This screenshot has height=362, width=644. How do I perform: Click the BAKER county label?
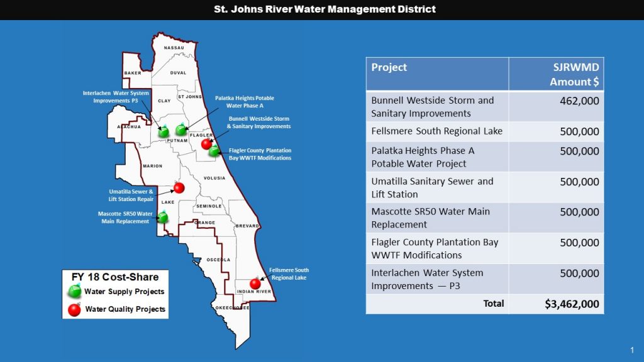pos(133,73)
